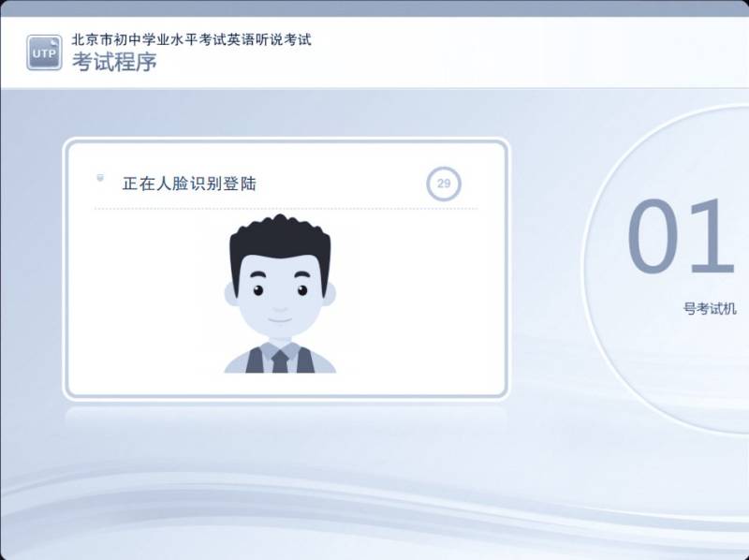The image size is (749, 560).
Task: Click the gray window bar at the top
Action: [374, 8]
